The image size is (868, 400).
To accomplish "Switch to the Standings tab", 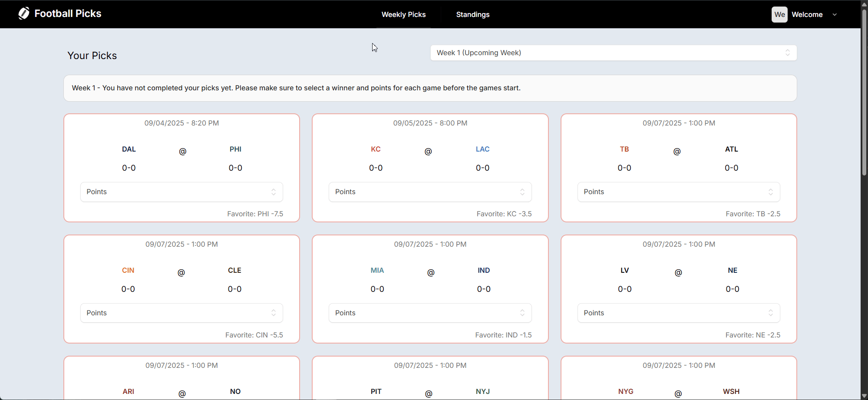I will point(472,14).
